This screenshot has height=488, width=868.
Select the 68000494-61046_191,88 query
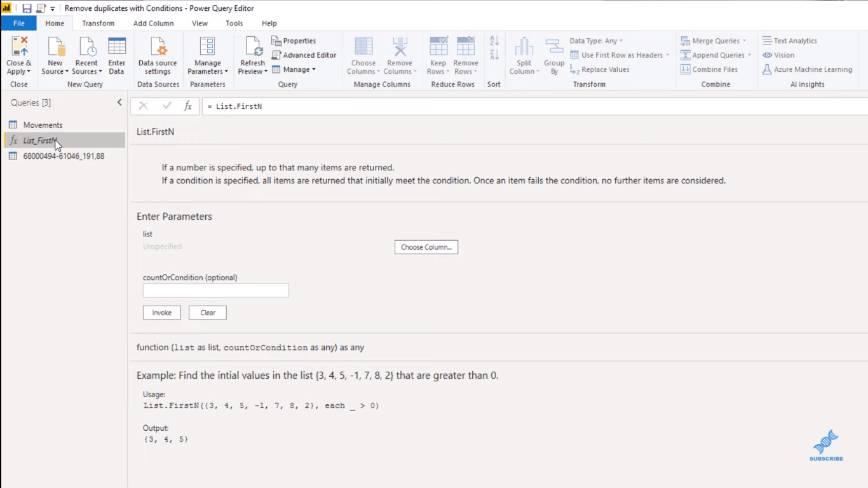(x=64, y=156)
